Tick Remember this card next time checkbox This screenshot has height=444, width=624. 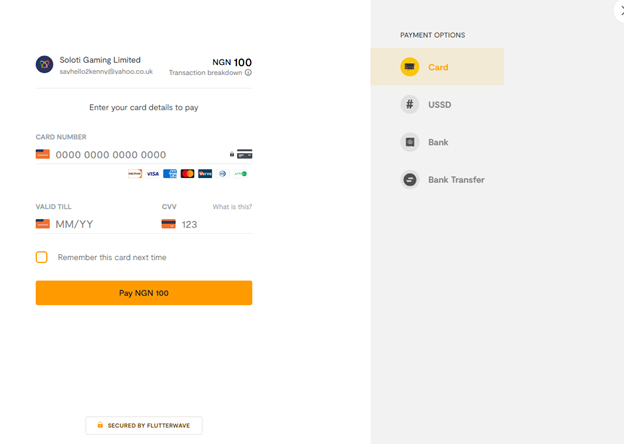[x=42, y=257]
